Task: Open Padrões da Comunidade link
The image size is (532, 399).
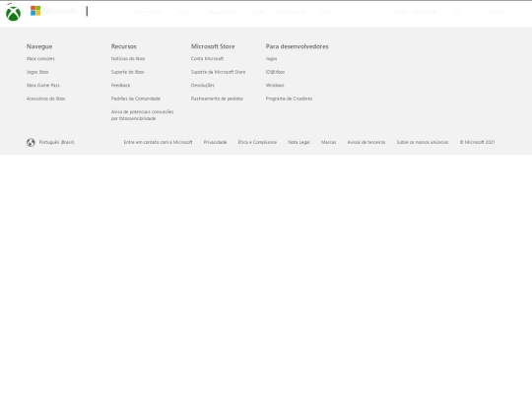Action: (136, 99)
